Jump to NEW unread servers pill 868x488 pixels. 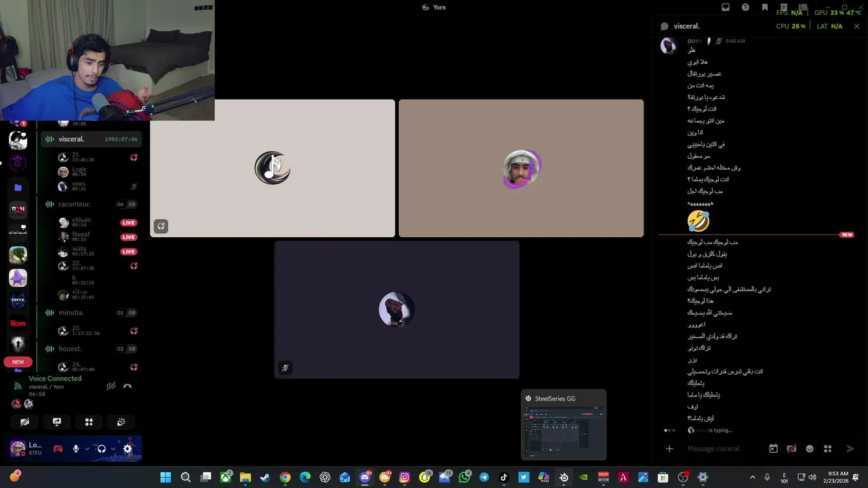coord(18,362)
